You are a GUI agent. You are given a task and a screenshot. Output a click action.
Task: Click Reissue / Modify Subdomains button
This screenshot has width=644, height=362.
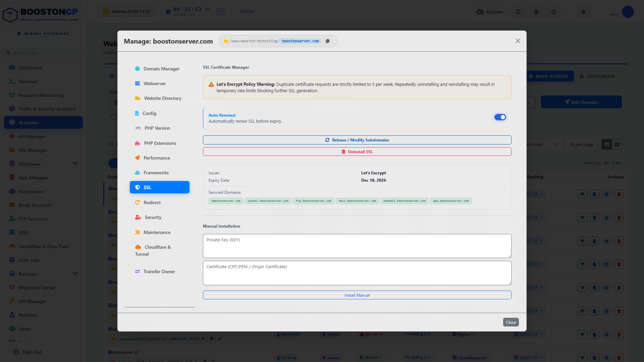click(357, 140)
